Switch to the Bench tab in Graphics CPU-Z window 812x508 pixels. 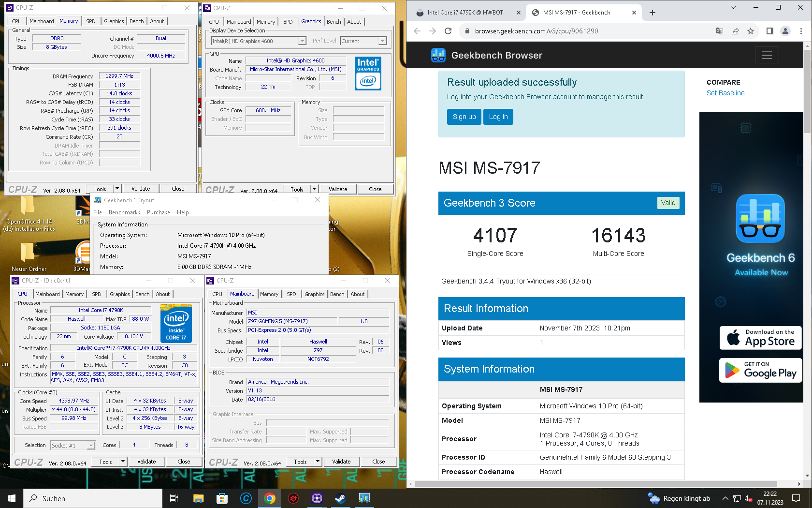tap(333, 22)
